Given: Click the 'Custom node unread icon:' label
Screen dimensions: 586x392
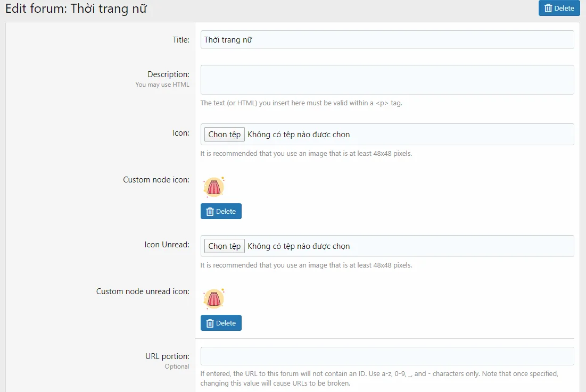Looking at the screenshot, I should pos(143,291).
